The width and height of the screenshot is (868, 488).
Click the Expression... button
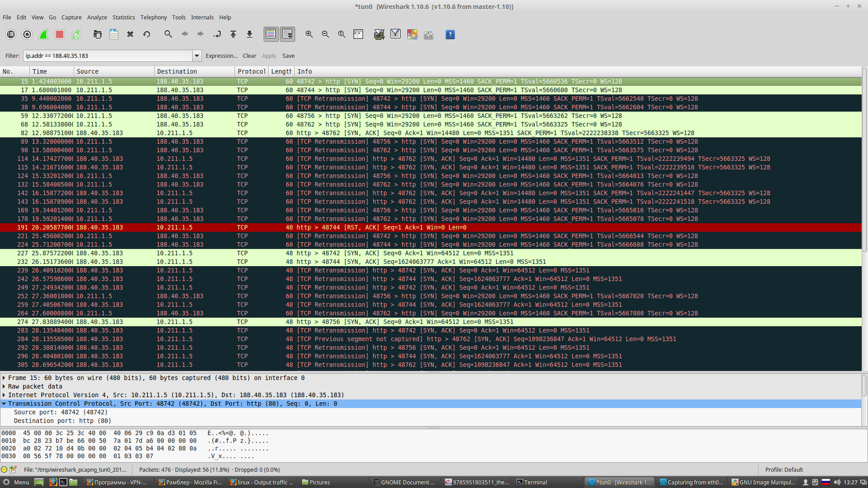[221, 56]
